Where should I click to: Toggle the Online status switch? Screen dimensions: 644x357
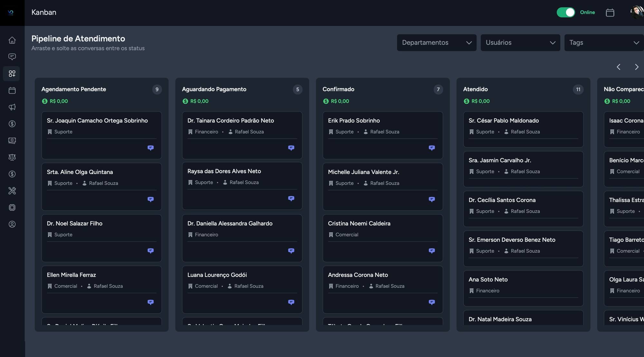tap(566, 12)
